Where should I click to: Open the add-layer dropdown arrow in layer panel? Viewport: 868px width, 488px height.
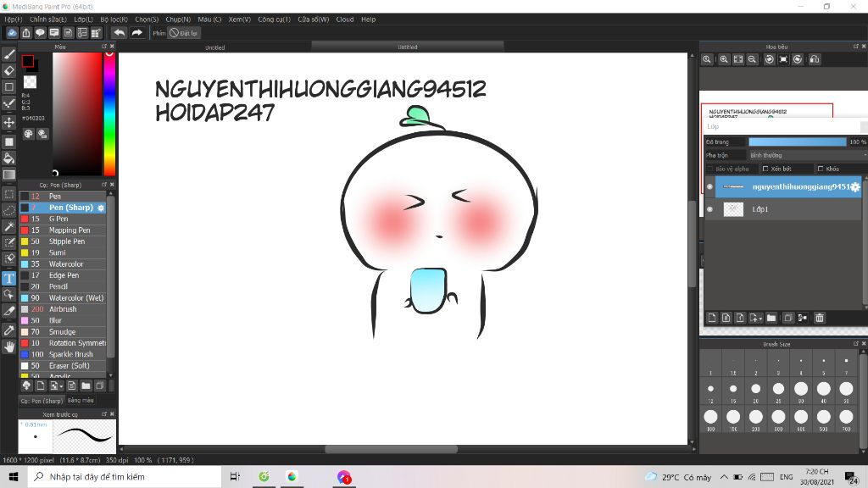(x=760, y=319)
